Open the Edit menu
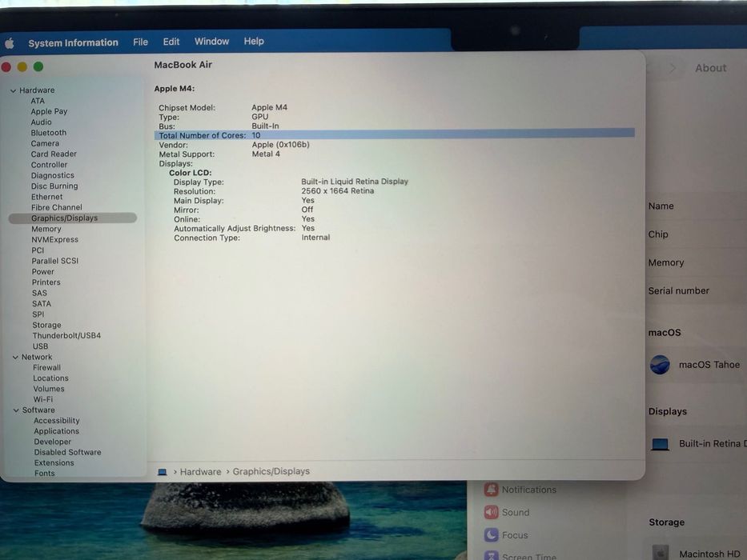The image size is (747, 560). click(171, 42)
